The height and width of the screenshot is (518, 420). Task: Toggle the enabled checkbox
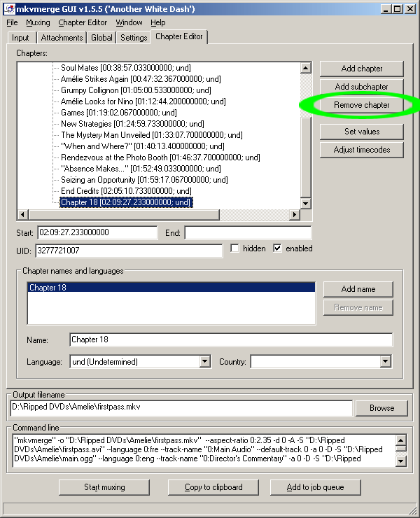point(277,248)
